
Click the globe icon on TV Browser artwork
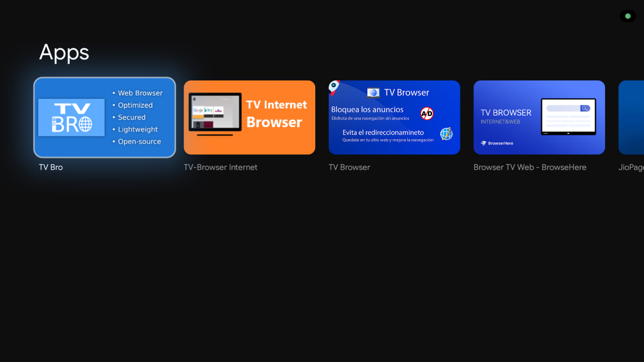pyautogui.click(x=446, y=134)
